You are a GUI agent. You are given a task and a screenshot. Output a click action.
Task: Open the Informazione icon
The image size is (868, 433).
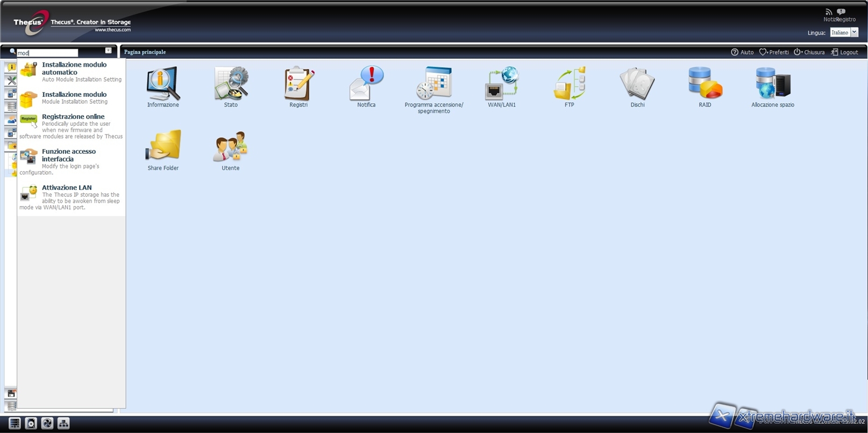[163, 84]
